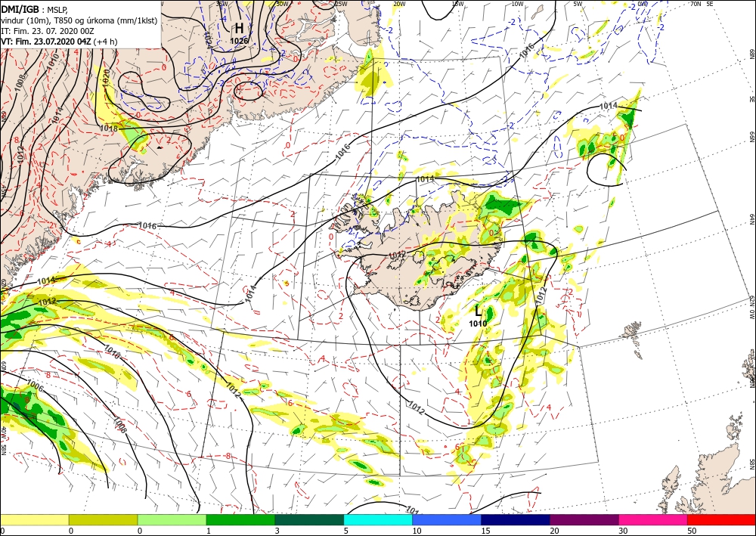Click the '1018' isobar label over Greenland
This screenshot has height=536, width=756.
(x=109, y=129)
